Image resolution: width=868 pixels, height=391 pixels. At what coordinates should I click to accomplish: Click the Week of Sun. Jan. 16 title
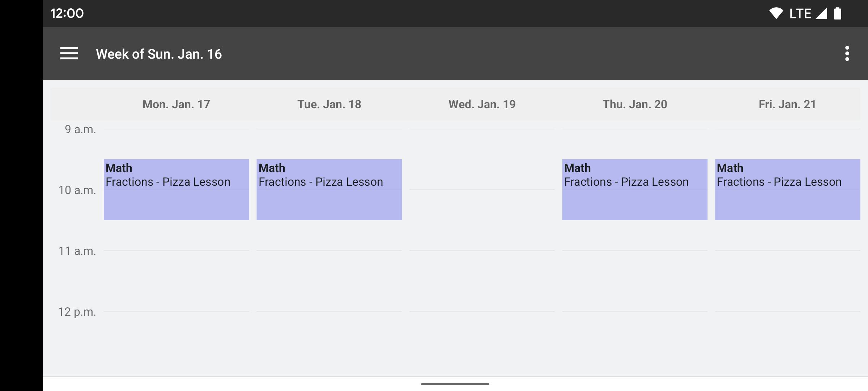pos(159,54)
